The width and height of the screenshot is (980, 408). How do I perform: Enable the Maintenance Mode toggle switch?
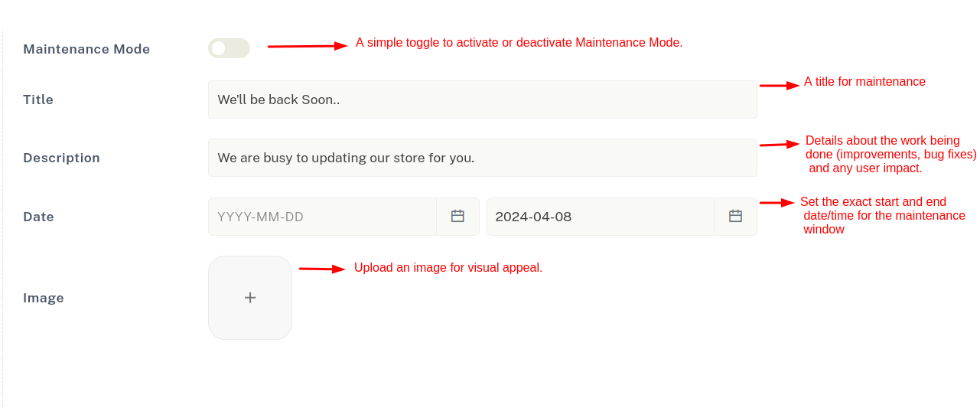[x=229, y=48]
